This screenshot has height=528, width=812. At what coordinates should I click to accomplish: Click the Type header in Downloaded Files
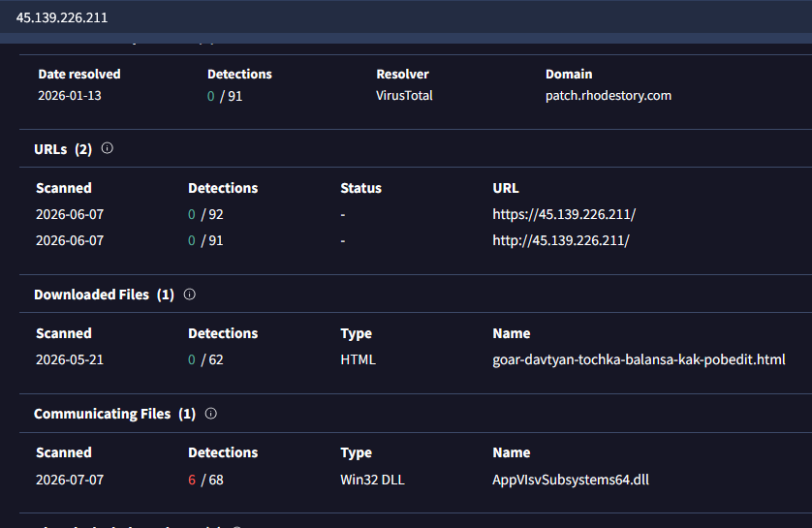point(356,334)
